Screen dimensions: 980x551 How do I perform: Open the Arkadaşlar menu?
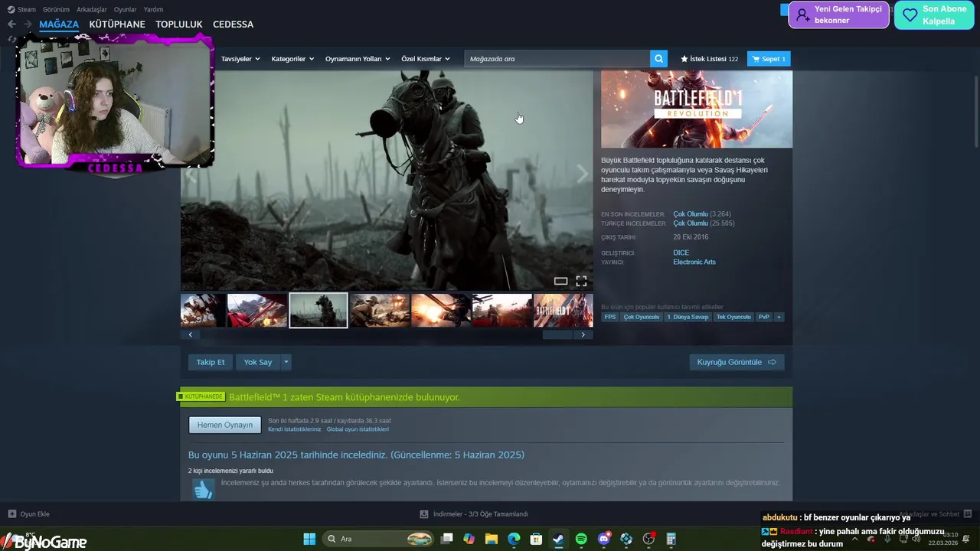click(92, 9)
